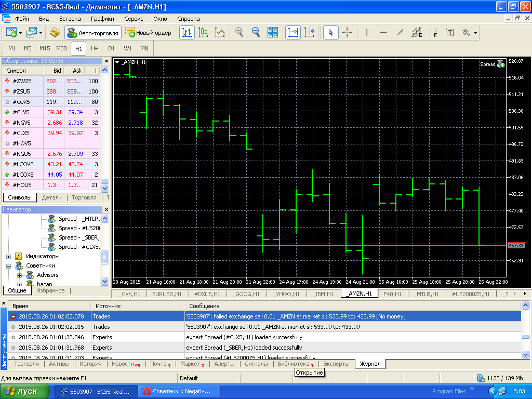532x399 pixels.
Task: Select the trendline drawing tool
Action: pyautogui.click(x=400, y=32)
